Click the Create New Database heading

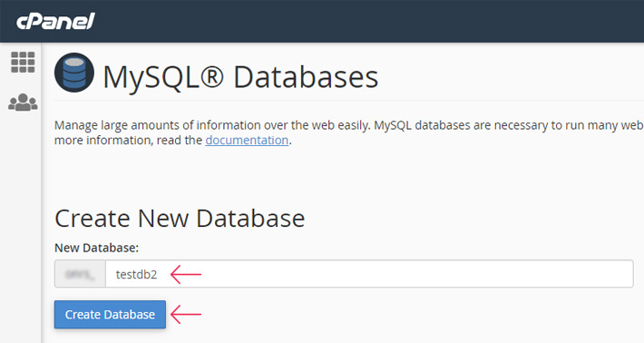(180, 218)
